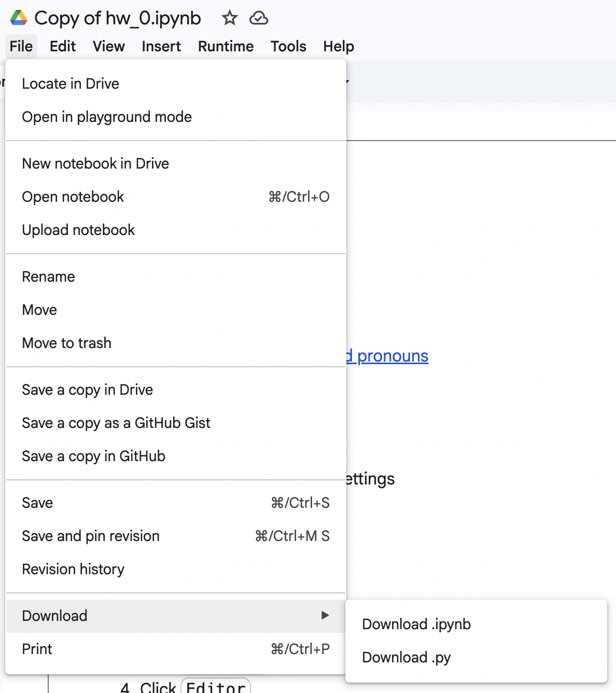Screen dimensions: 616x693
Task: Open the Help menu
Action: pyautogui.click(x=339, y=47)
